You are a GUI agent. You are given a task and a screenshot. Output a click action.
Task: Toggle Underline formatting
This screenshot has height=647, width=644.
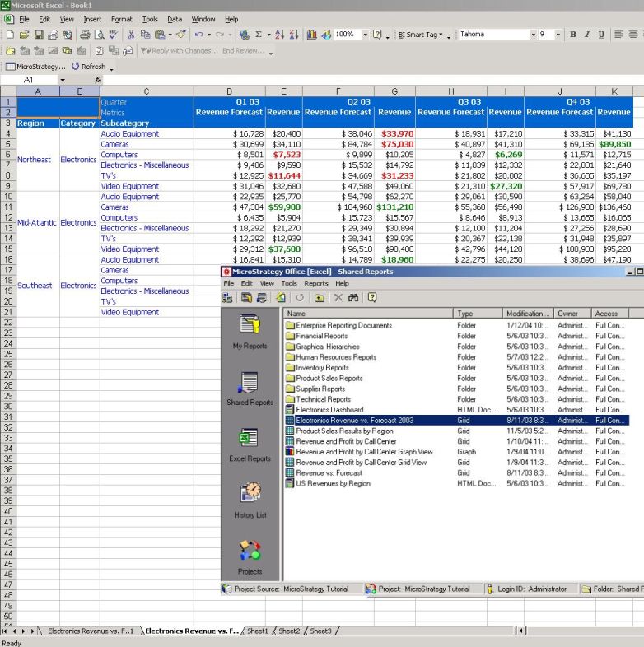coord(601,35)
